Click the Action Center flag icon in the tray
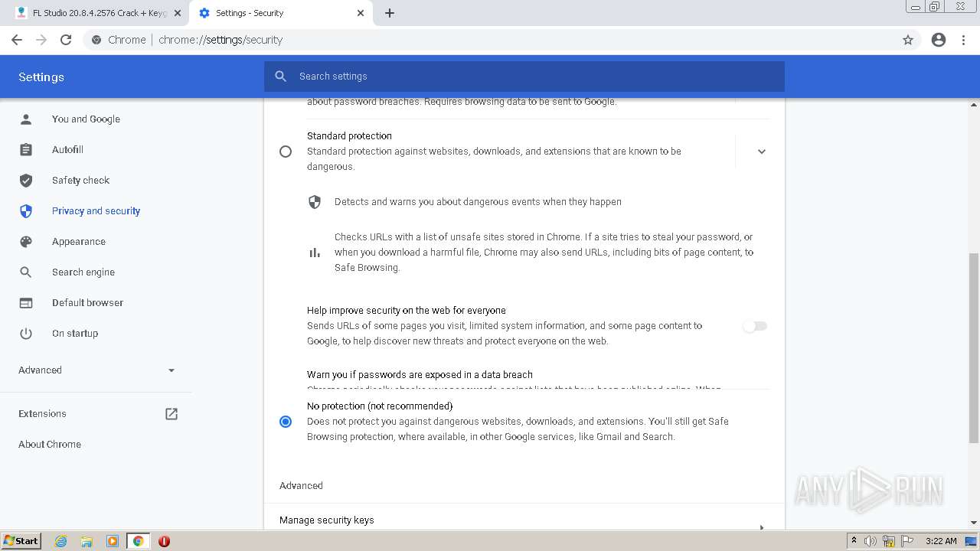The height and width of the screenshot is (551, 980). coord(907,541)
